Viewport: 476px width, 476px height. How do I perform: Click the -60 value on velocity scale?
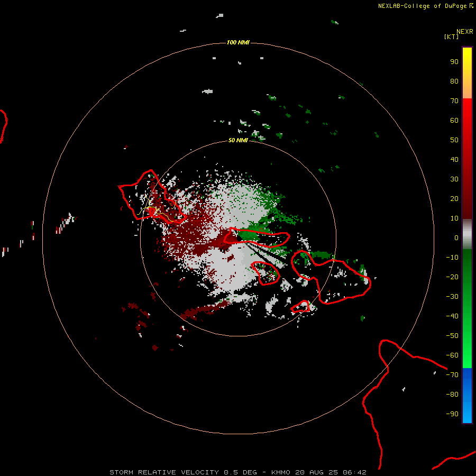(452, 355)
